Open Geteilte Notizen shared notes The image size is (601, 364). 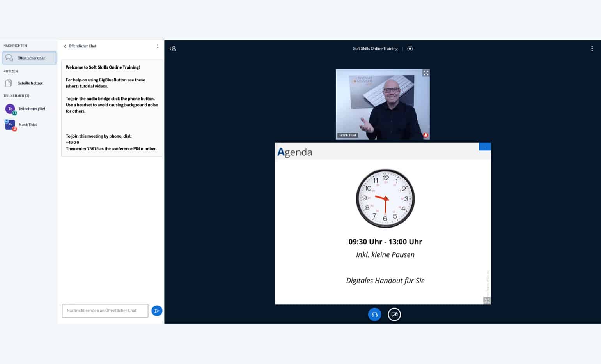30,83
